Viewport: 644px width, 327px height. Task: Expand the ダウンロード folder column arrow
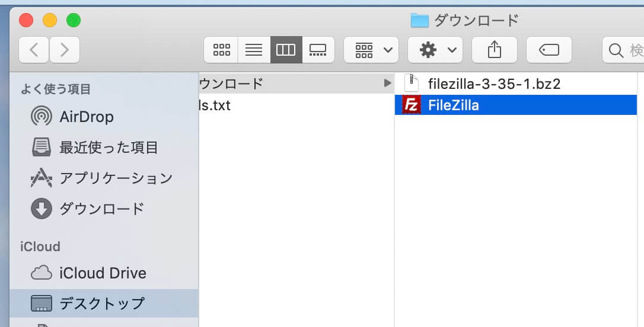[387, 84]
